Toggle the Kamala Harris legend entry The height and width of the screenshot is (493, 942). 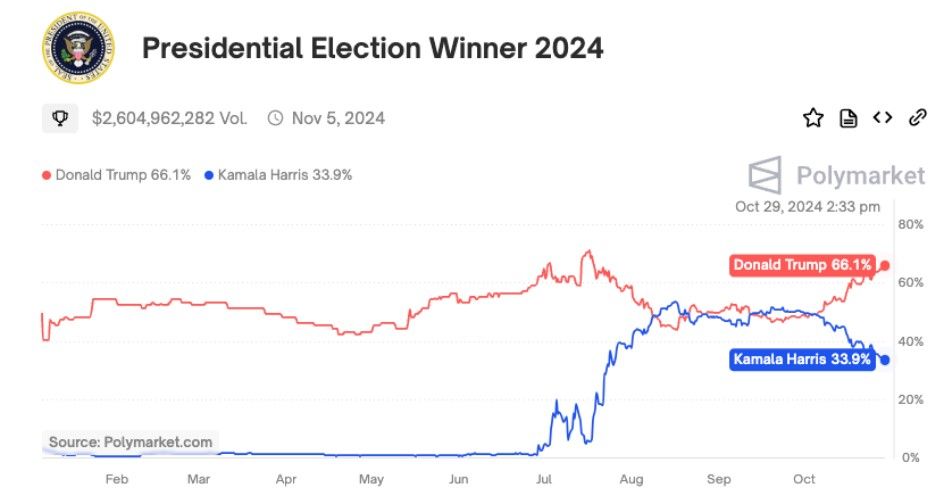point(278,175)
